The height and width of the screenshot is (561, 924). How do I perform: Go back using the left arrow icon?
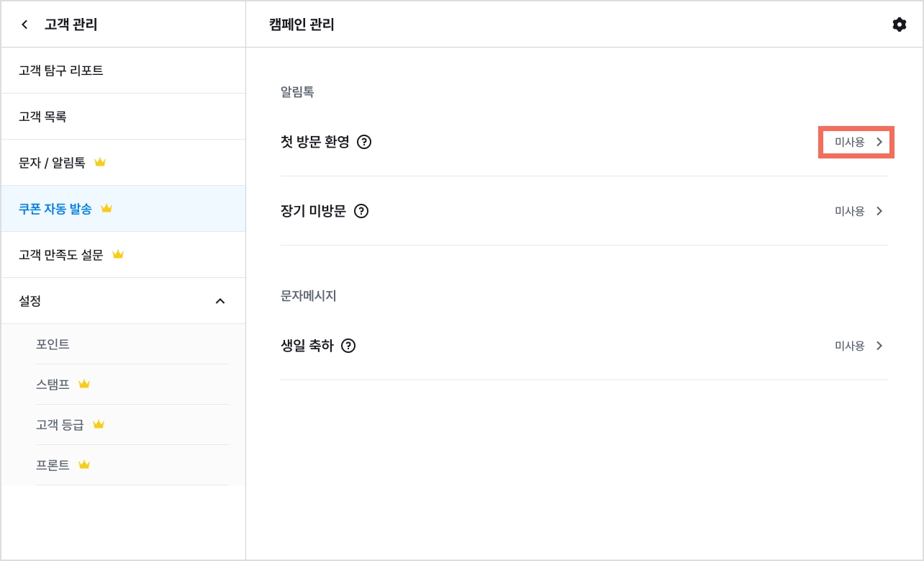pos(24,25)
